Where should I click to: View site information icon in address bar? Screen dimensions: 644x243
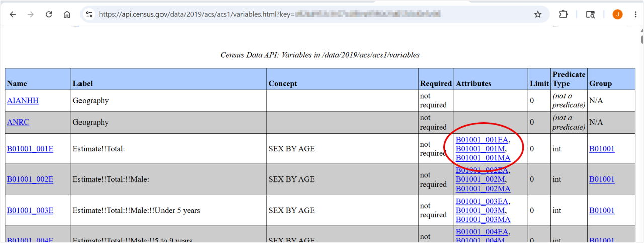click(x=89, y=14)
